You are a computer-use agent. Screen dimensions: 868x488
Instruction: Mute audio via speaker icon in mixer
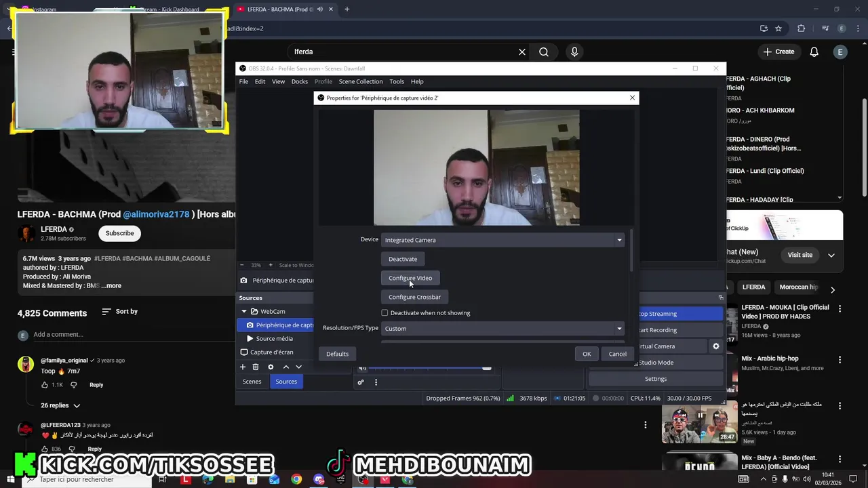(x=363, y=368)
